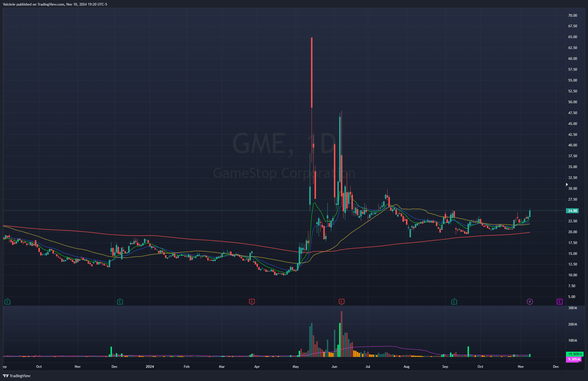Click the purple lightning event icon in November
588x381 pixels.
pyautogui.click(x=530, y=302)
